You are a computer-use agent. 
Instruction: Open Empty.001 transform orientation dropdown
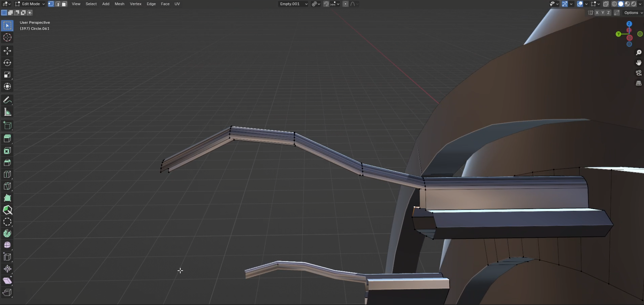(293, 4)
